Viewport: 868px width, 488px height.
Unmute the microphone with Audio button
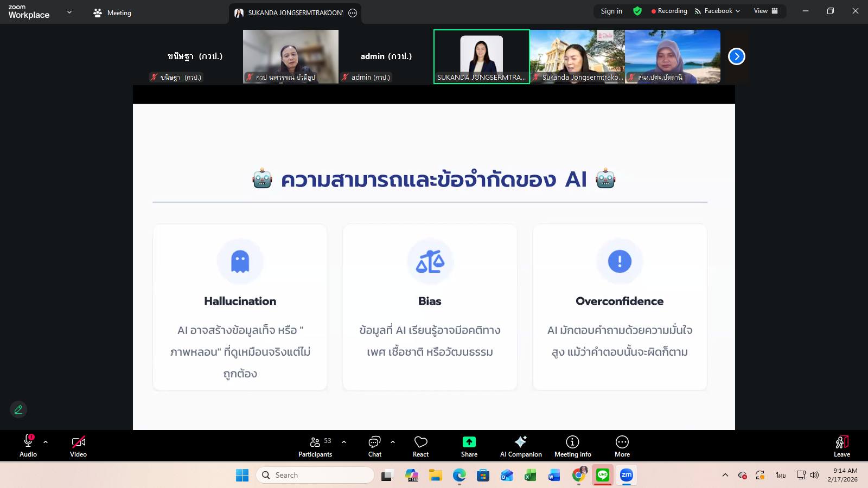28,446
